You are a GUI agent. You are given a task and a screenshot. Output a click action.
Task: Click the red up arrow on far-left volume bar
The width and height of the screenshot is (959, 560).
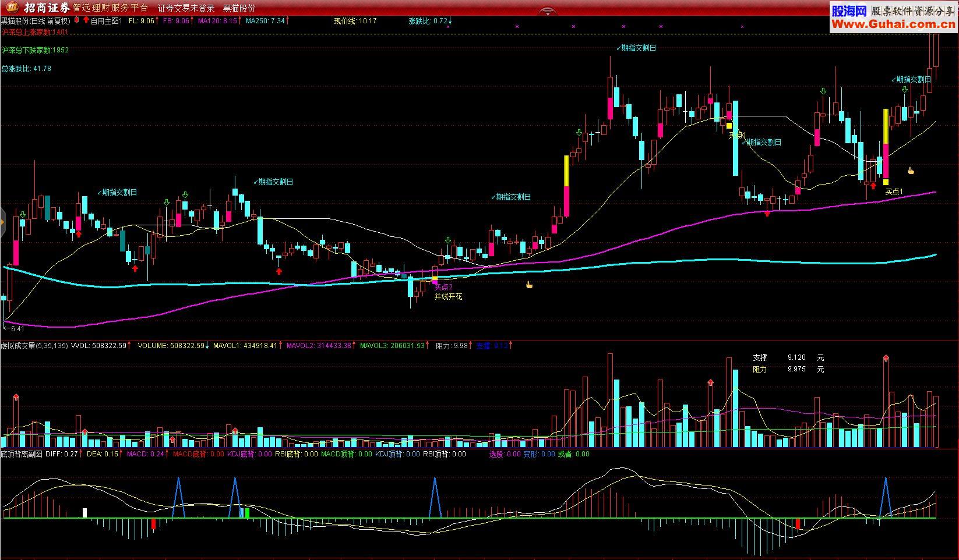click(x=16, y=397)
